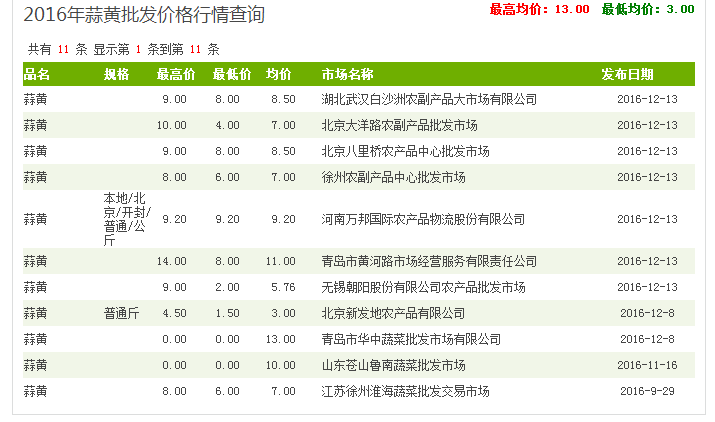Click the 规格 column header
715x422 pixels.
[116, 74]
